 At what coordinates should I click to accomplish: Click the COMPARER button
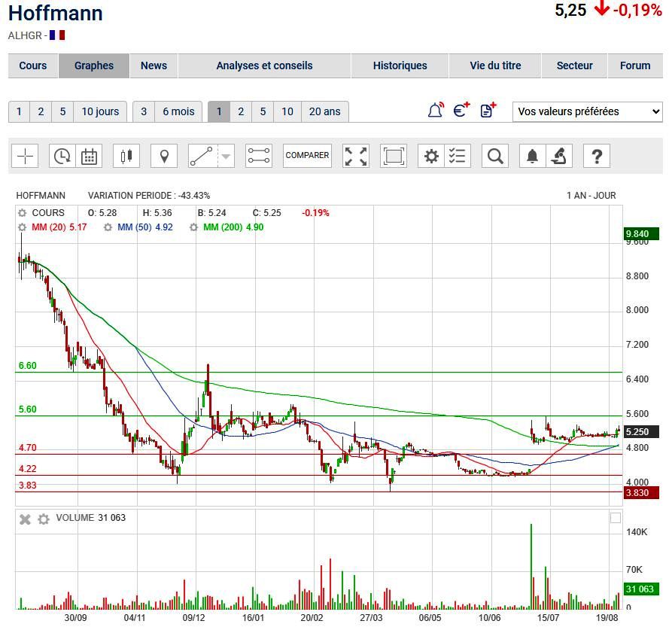307,156
